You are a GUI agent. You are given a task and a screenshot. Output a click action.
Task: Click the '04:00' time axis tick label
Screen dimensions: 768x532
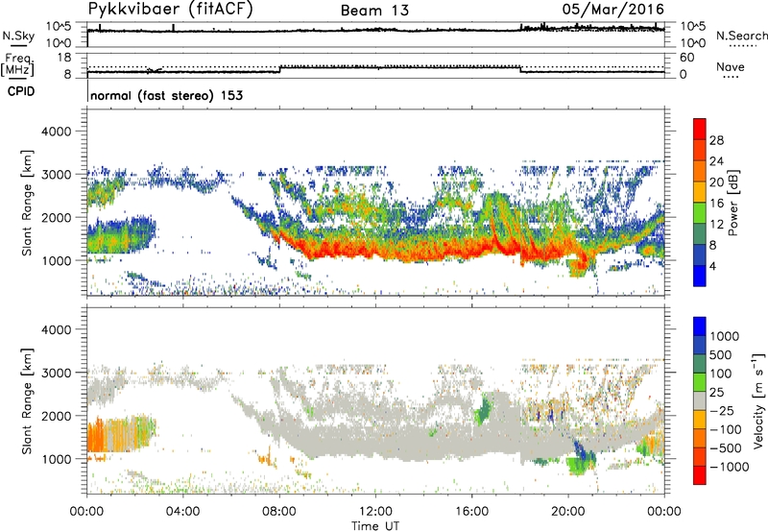click(x=182, y=512)
